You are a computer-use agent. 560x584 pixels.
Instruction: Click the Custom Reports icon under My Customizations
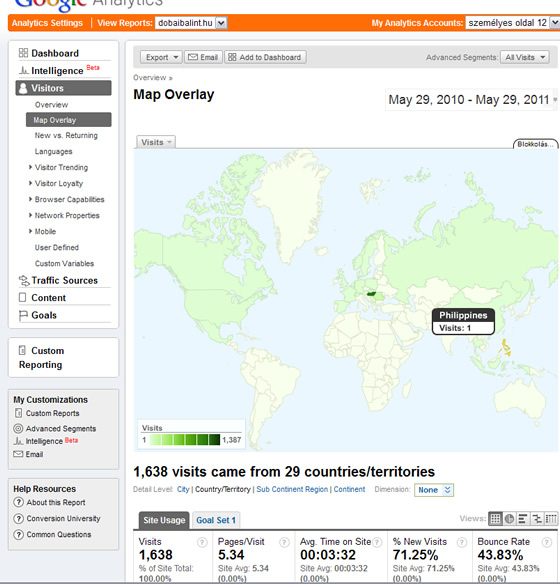click(x=18, y=413)
